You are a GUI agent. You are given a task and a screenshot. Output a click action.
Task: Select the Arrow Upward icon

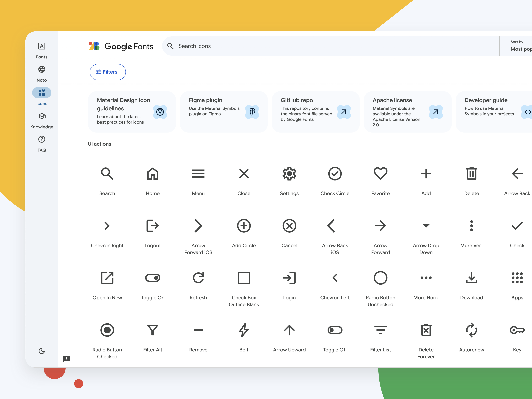coord(289,330)
